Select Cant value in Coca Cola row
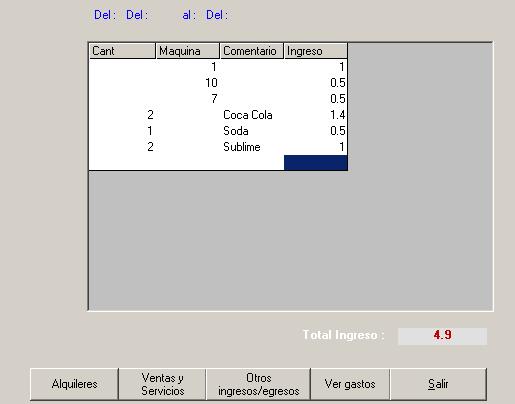 (x=122, y=115)
